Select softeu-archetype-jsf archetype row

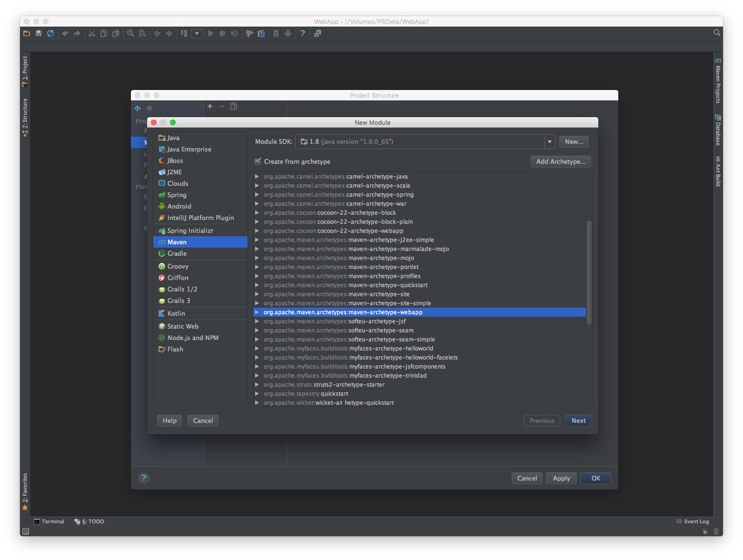(x=420, y=321)
